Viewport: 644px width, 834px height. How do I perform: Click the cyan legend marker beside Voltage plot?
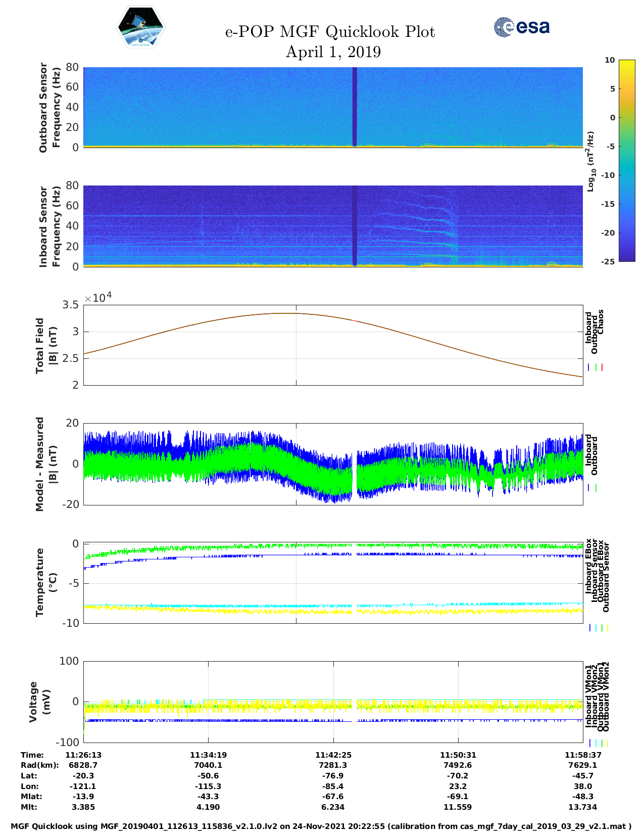(596, 743)
